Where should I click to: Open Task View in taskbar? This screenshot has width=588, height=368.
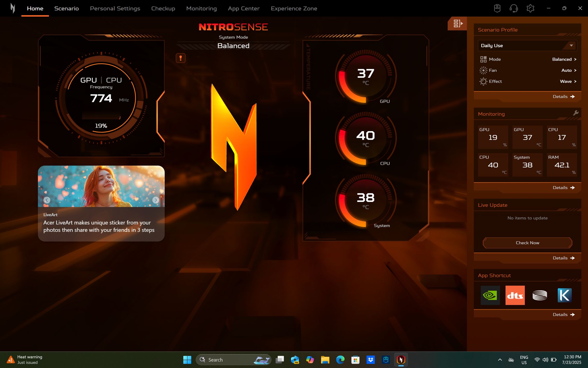(x=280, y=360)
